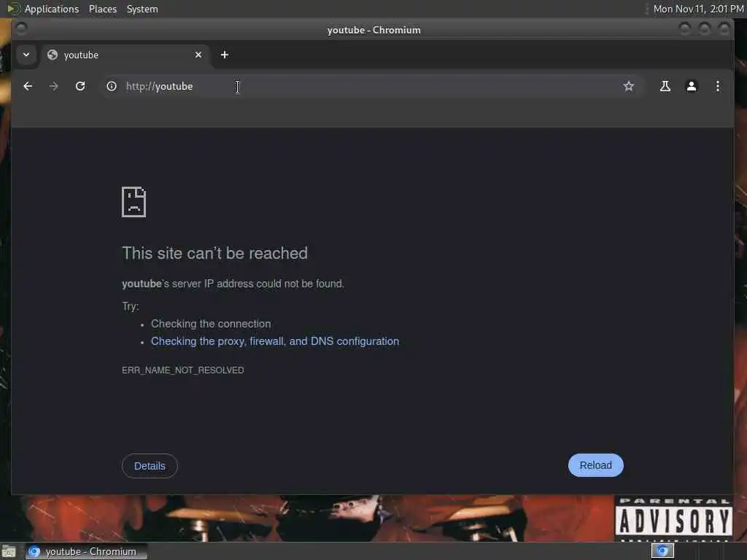
Task: Open the Applications menu
Action: point(52,9)
